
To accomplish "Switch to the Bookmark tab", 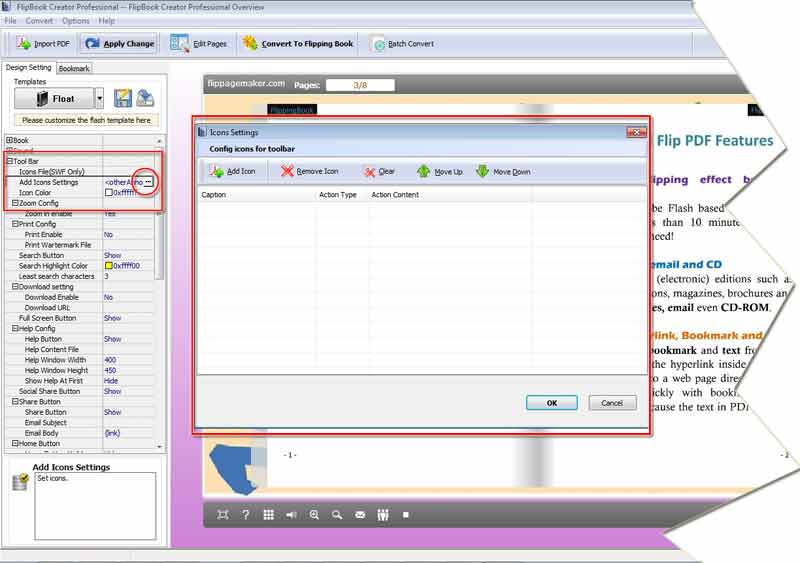I will tap(73, 68).
